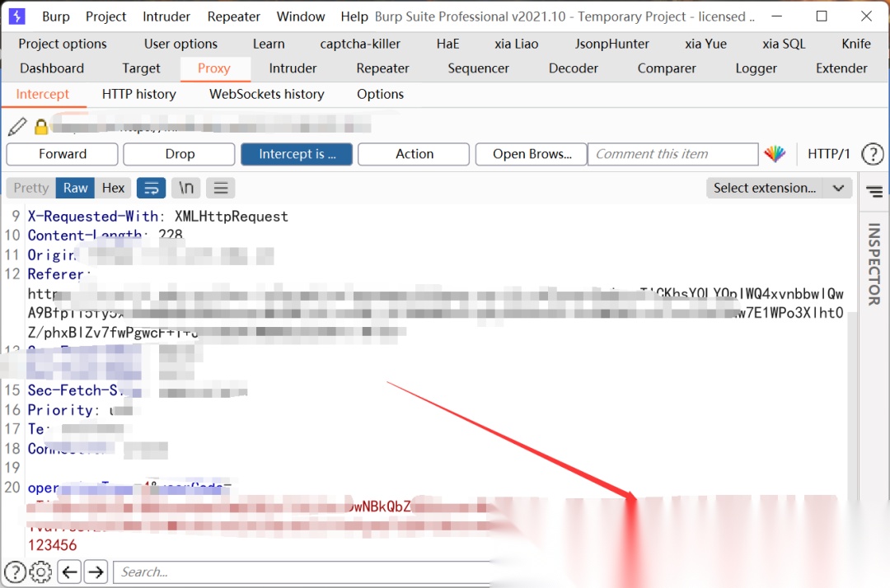Toggle the word wrap icon button
The image size is (890, 588).
point(151,188)
